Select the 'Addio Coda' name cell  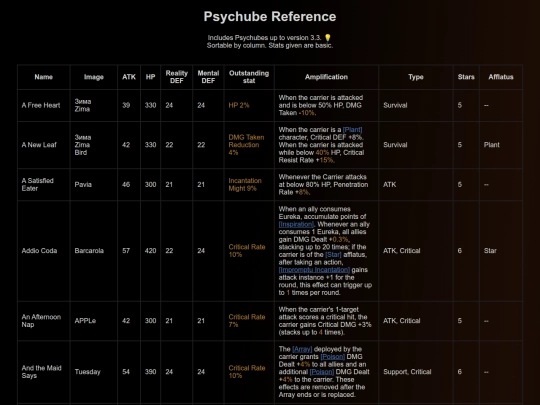pos(44,251)
